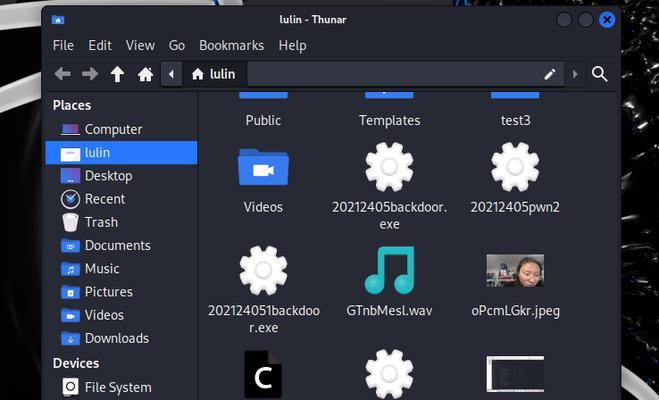Open file search with magnifier icon
The width and height of the screenshot is (659, 400).
[600, 74]
